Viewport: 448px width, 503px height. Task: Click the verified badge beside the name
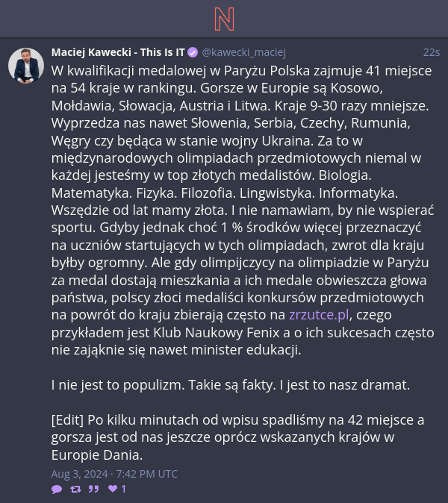(193, 52)
